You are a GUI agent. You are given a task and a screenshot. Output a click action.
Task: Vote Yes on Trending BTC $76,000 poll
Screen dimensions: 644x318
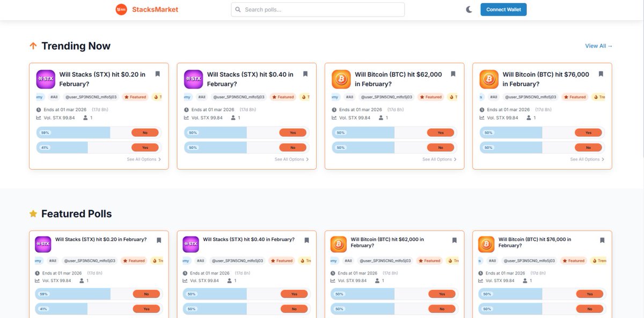588,133
